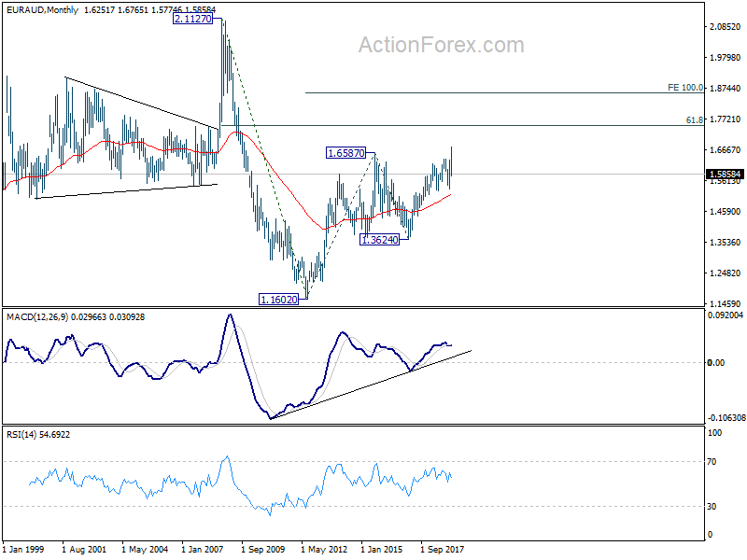Click the EURAUD,Monthly chart title

point(42,9)
